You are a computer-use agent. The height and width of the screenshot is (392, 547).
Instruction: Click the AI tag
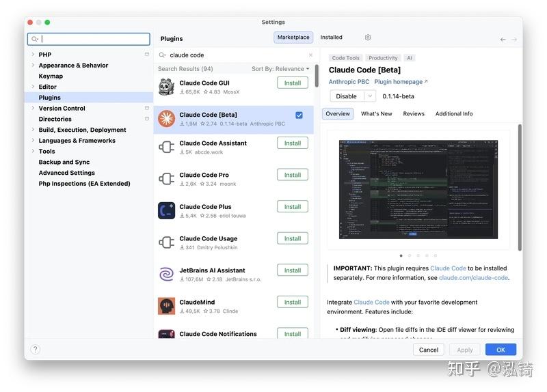[x=409, y=58]
